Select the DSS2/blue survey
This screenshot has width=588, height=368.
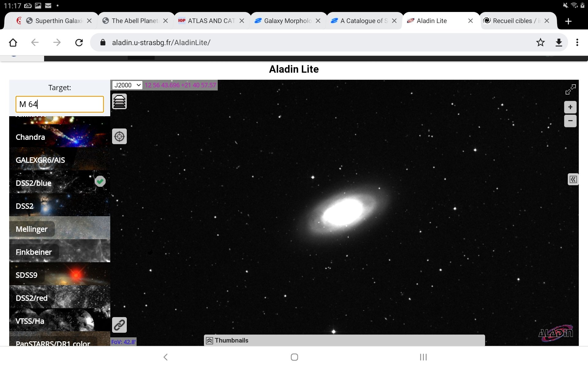[x=60, y=182]
